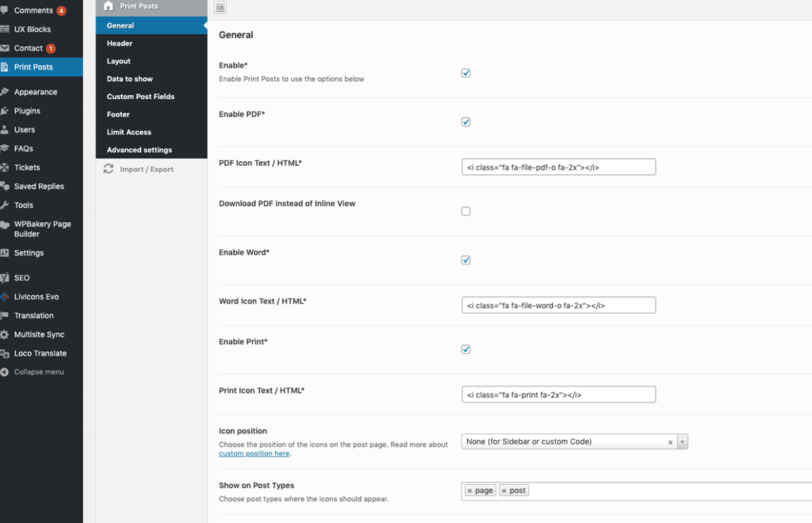
Task: Click the expand options icon above General
Action: (x=220, y=7)
